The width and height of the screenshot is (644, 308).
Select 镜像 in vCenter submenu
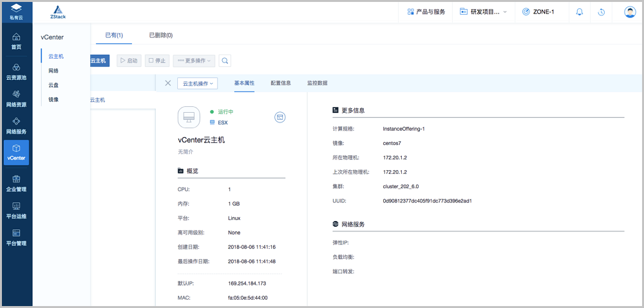coord(53,99)
